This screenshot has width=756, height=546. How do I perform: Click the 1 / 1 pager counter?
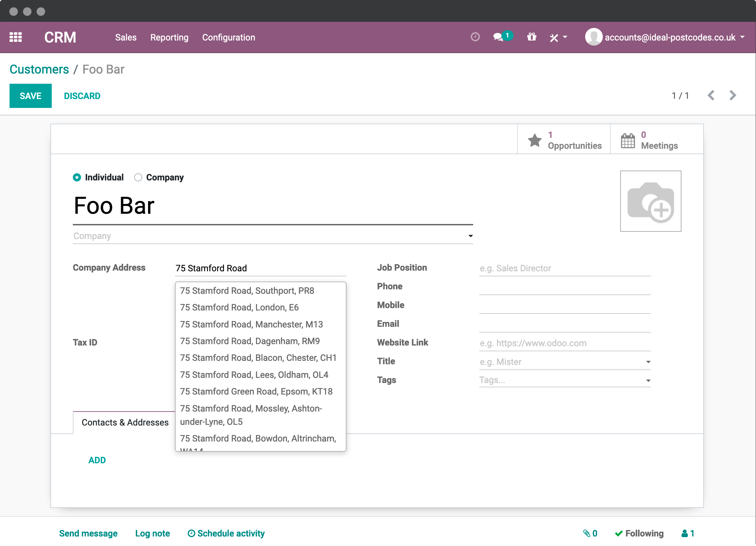(680, 96)
